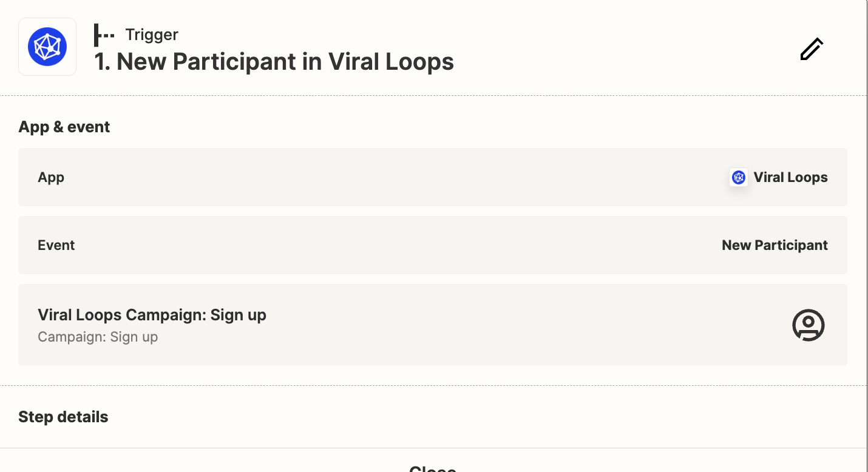This screenshot has height=472, width=868.
Task: Click the "New Participant" event value
Action: [775, 245]
